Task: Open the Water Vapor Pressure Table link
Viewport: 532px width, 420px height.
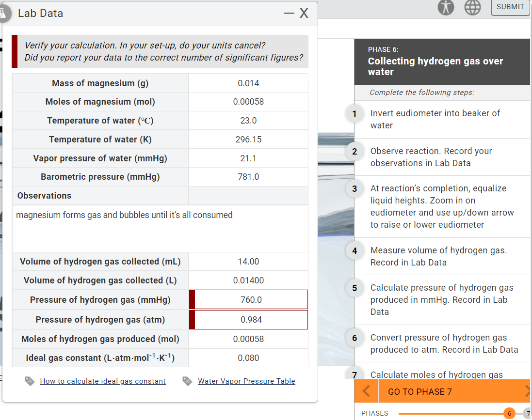Action: pos(246,381)
